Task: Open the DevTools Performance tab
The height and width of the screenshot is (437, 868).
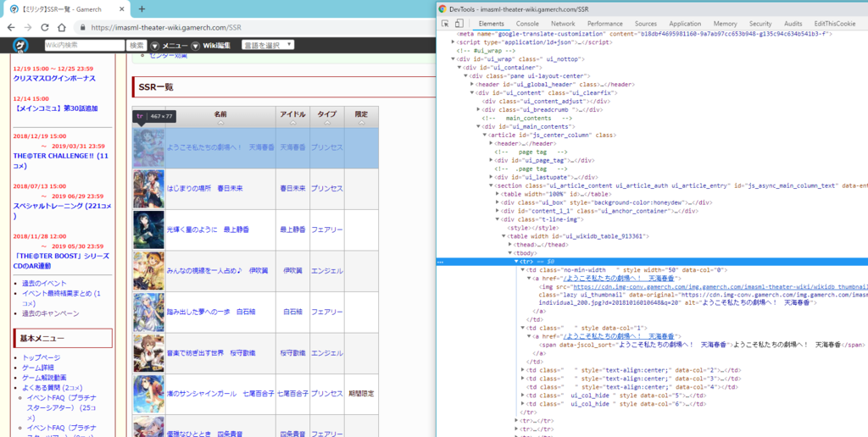Action: click(604, 24)
